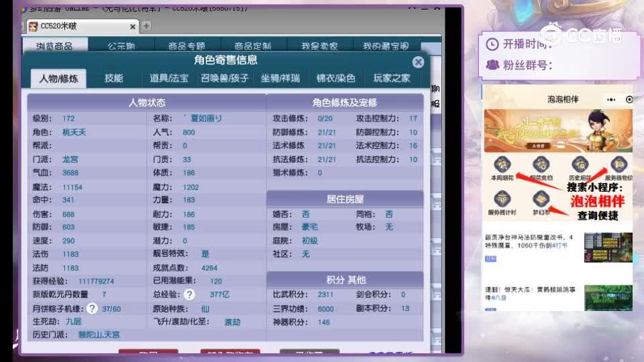
Task: Click the 获得经验 value 111779274
Action: pyautogui.click(x=96, y=281)
